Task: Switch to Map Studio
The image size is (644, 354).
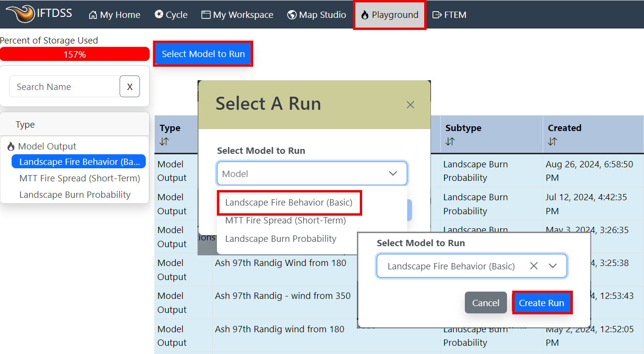Action: click(317, 15)
